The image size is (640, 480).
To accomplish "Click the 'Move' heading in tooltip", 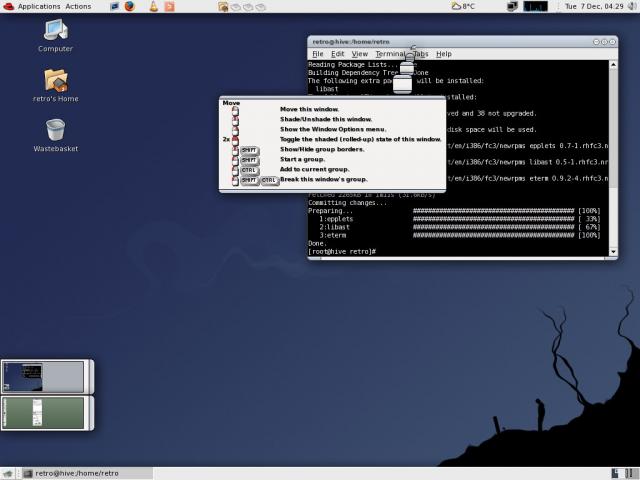I will tap(231, 103).
